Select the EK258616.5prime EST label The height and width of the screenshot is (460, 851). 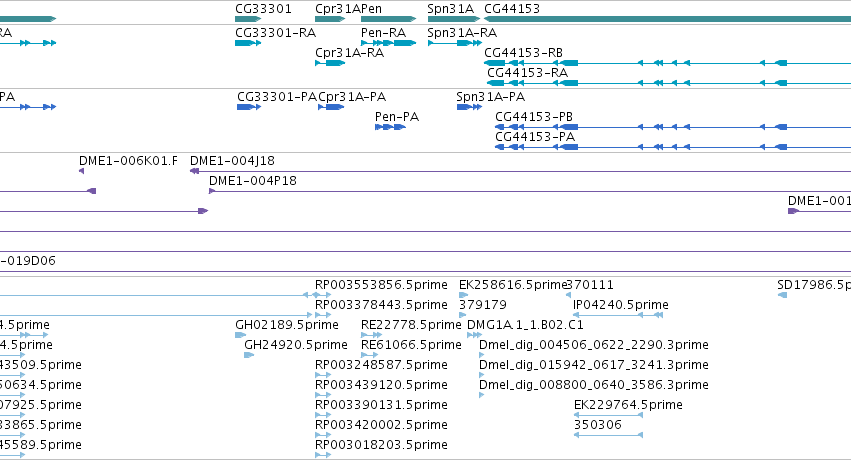(x=513, y=285)
